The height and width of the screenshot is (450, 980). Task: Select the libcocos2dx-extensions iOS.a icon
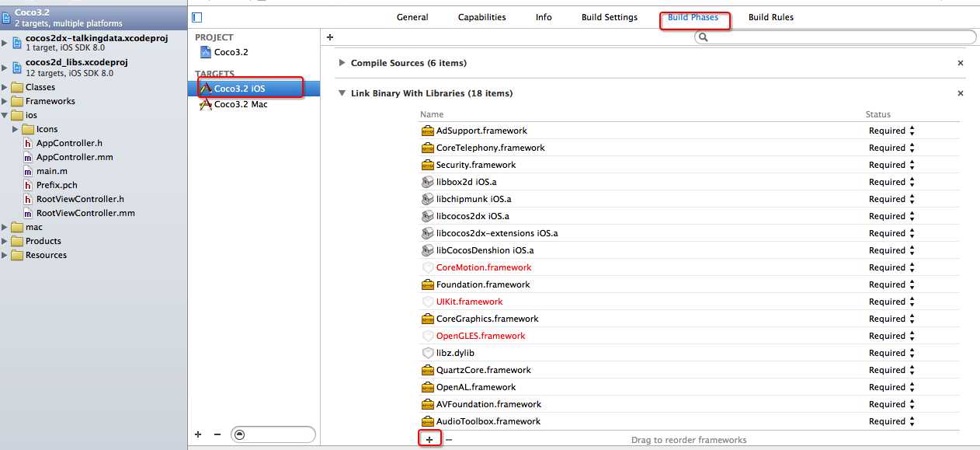click(x=427, y=233)
